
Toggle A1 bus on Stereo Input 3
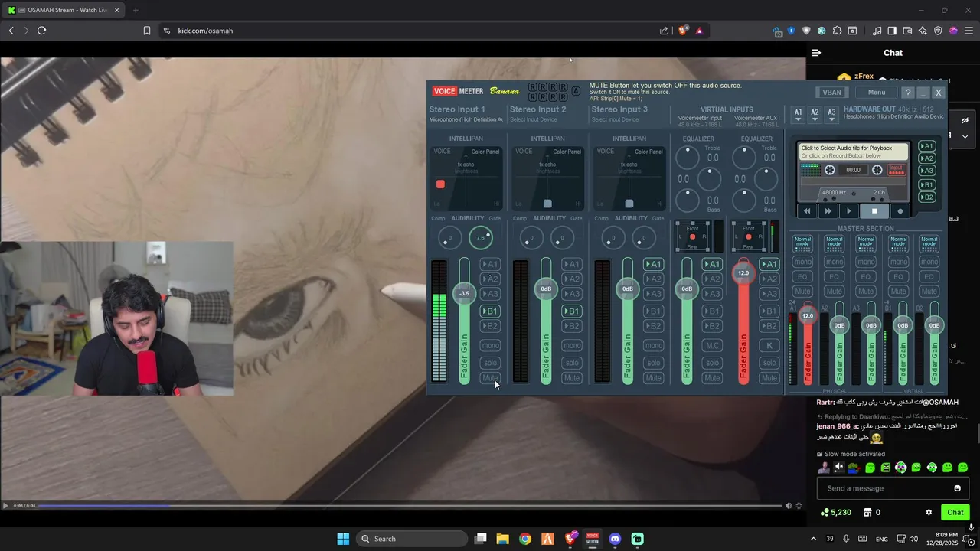653,265
